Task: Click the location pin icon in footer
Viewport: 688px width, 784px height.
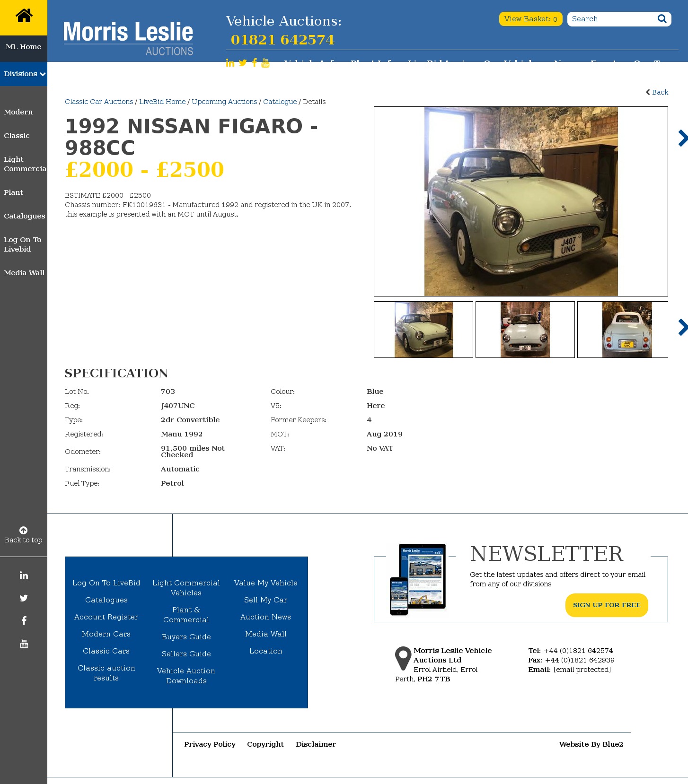Action: 403,658
